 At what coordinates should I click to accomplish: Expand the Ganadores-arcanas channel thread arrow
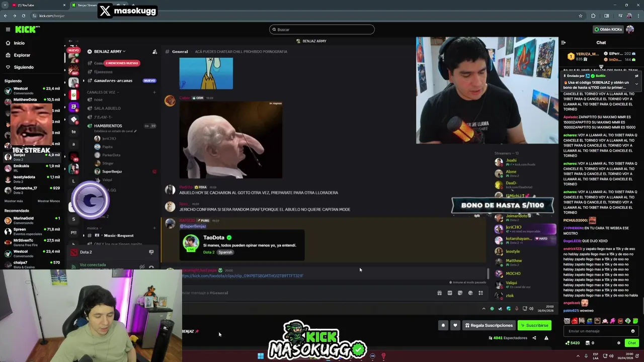tap(84, 80)
